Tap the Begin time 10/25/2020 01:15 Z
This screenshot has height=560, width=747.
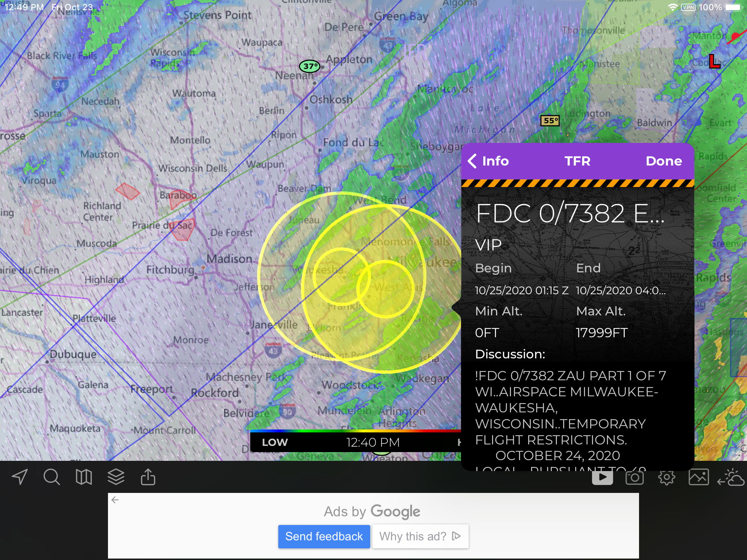click(522, 290)
